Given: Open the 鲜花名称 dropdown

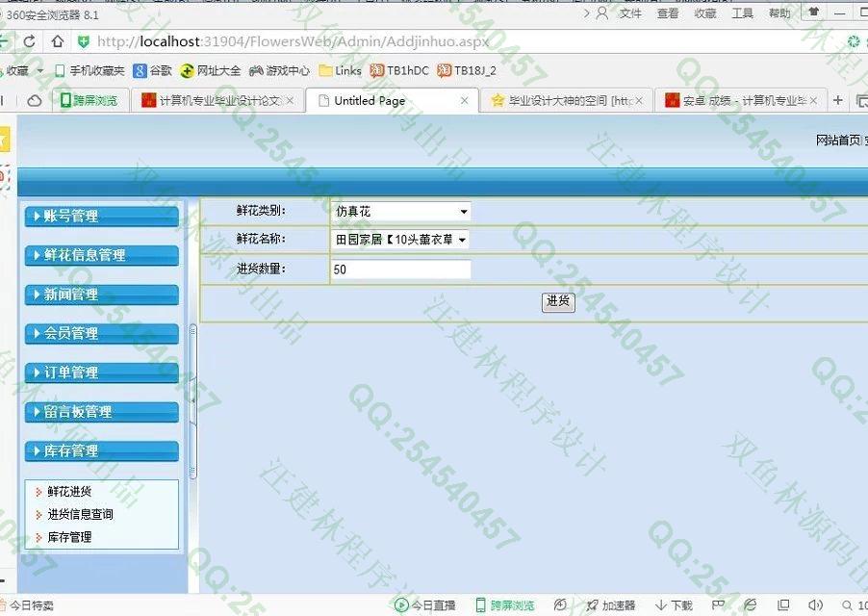Looking at the screenshot, I should click(x=399, y=239).
